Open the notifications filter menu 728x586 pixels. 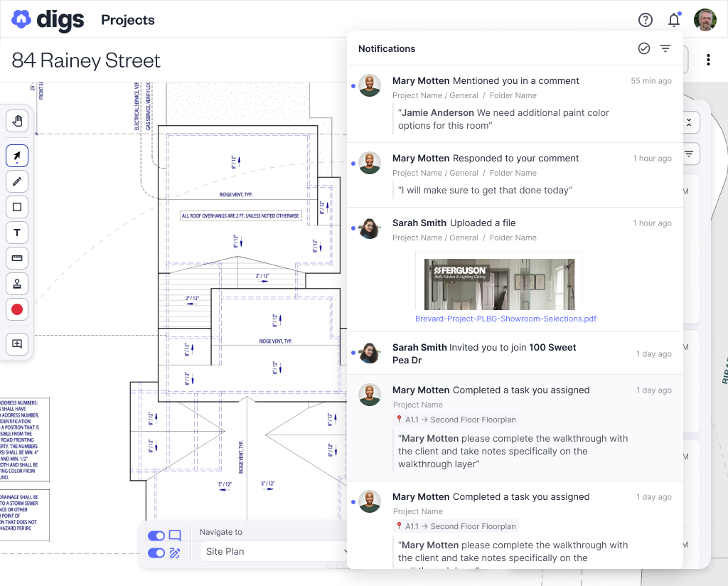pos(665,48)
